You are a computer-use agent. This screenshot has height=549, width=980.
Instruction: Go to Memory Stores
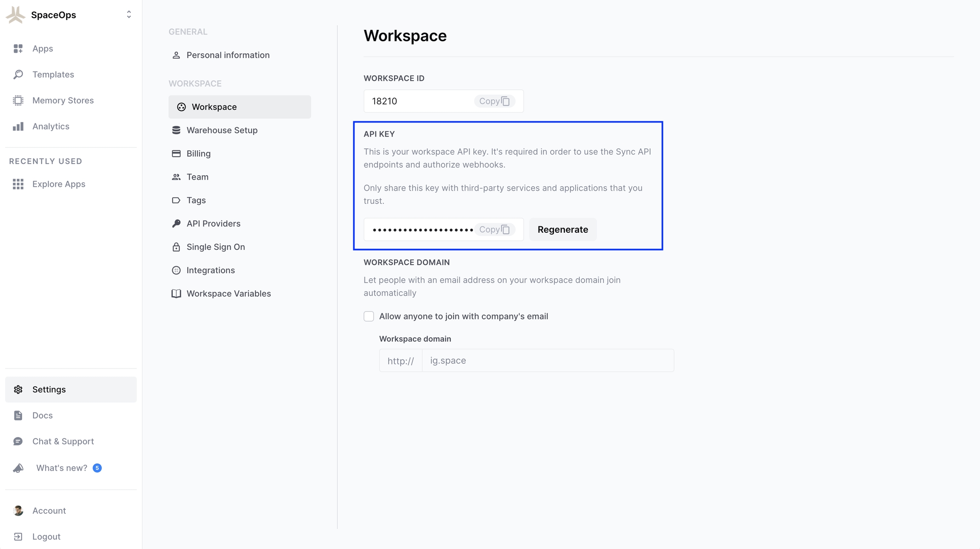pyautogui.click(x=63, y=100)
